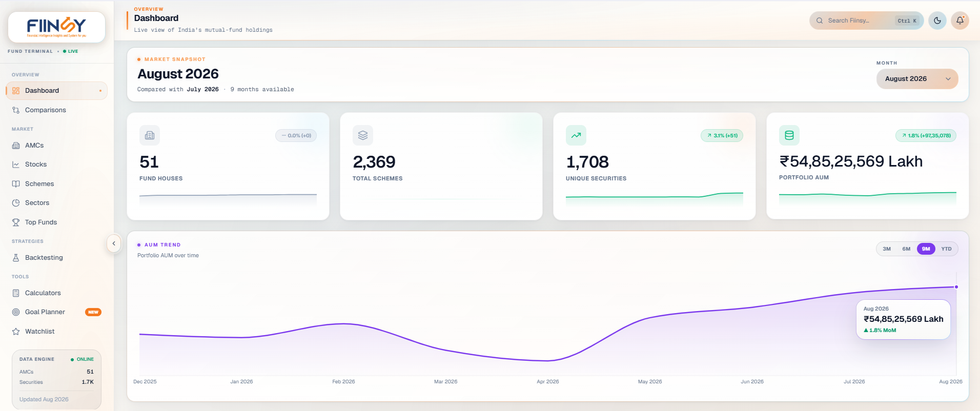Click the Finsy logo

tap(56, 27)
